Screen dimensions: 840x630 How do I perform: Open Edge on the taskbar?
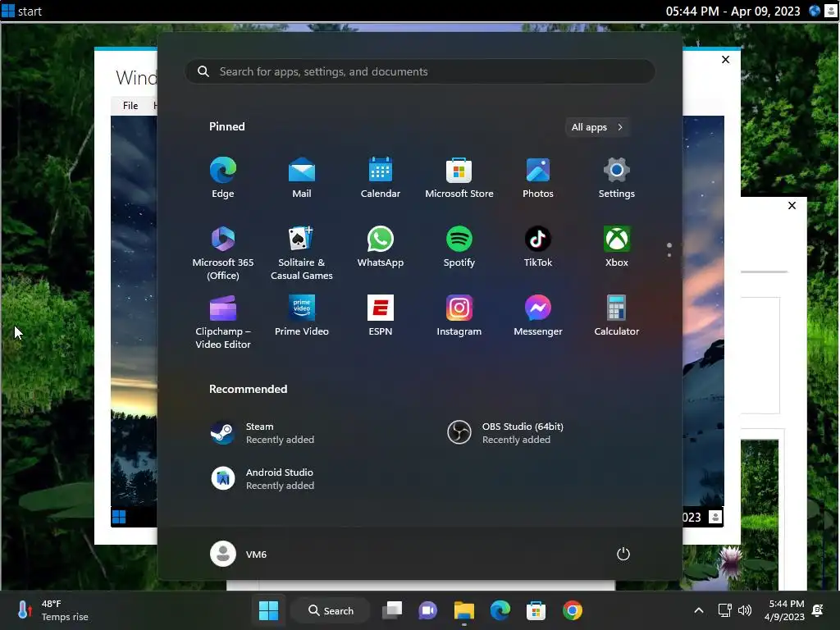tap(500, 610)
